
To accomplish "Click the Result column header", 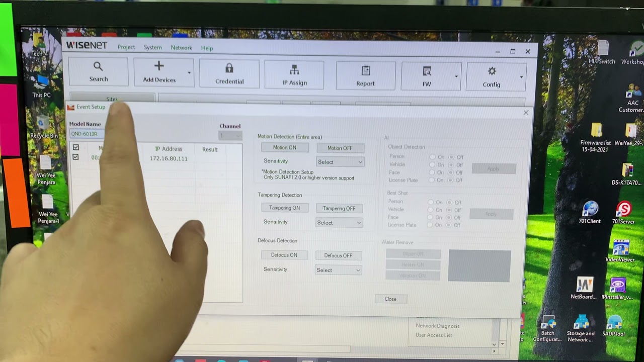I will 210,149.
